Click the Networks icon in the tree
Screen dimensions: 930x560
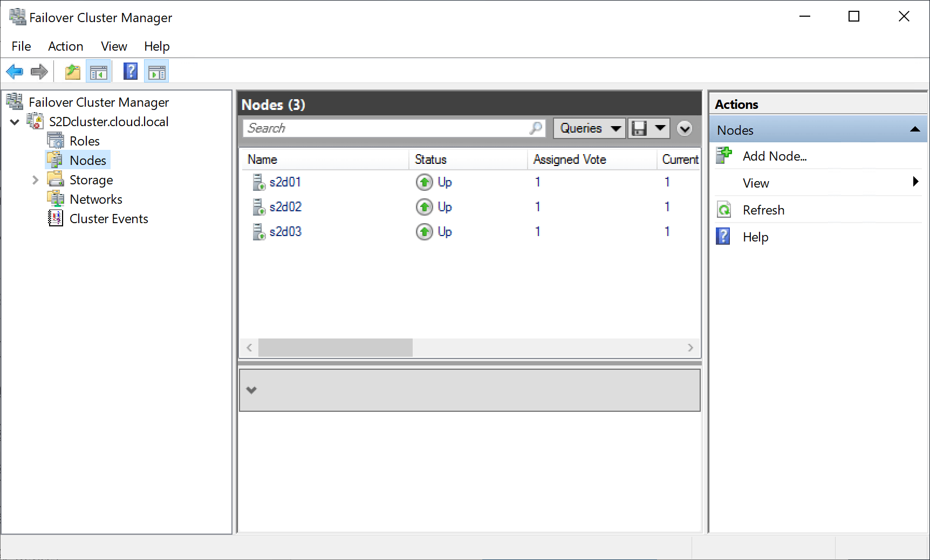tap(56, 198)
